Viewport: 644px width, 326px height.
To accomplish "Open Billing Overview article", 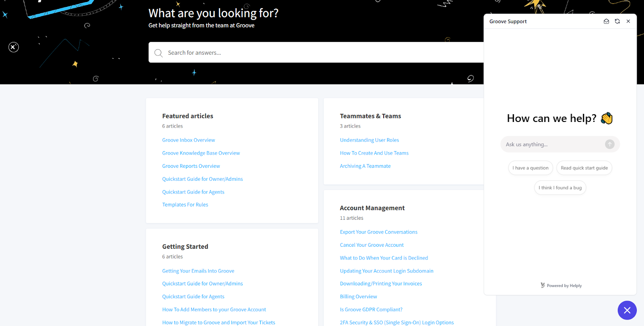I will click(x=358, y=297).
